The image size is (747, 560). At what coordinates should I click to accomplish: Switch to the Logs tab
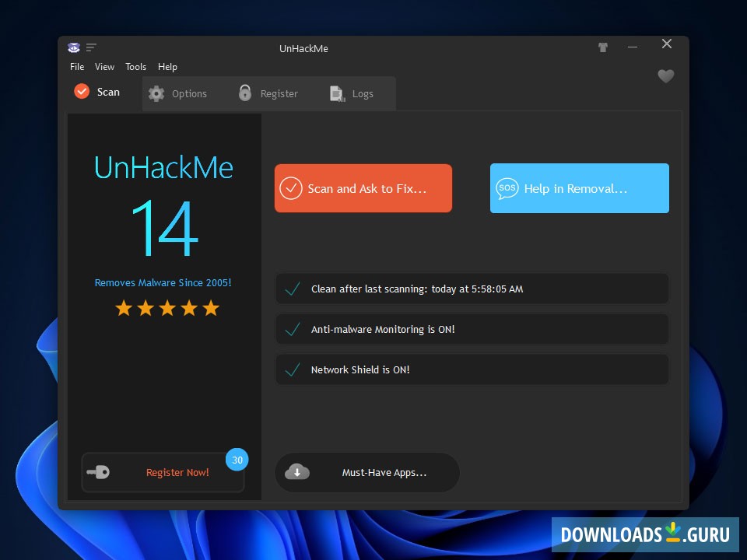[352, 94]
